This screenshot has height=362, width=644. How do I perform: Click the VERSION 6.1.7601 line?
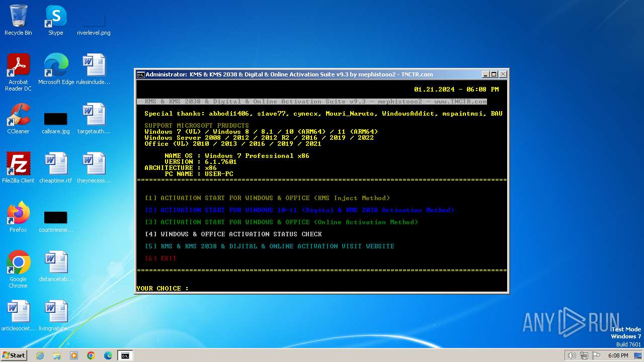(x=201, y=162)
